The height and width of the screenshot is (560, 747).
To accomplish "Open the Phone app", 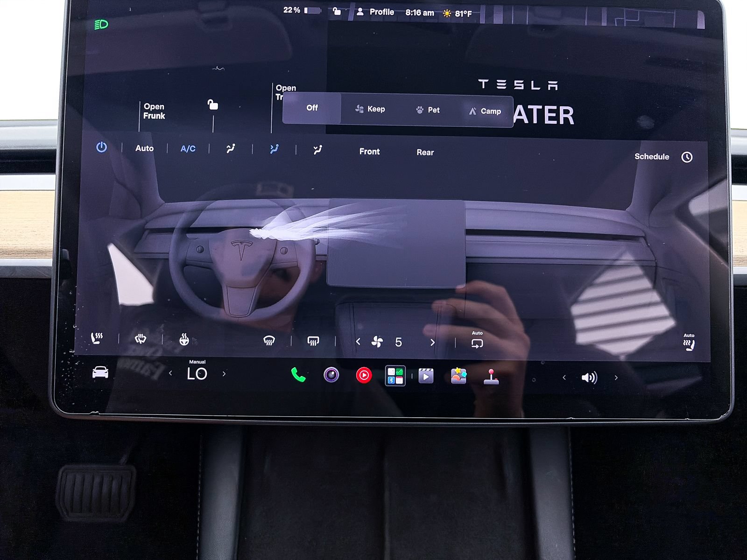I will pyautogui.click(x=298, y=375).
